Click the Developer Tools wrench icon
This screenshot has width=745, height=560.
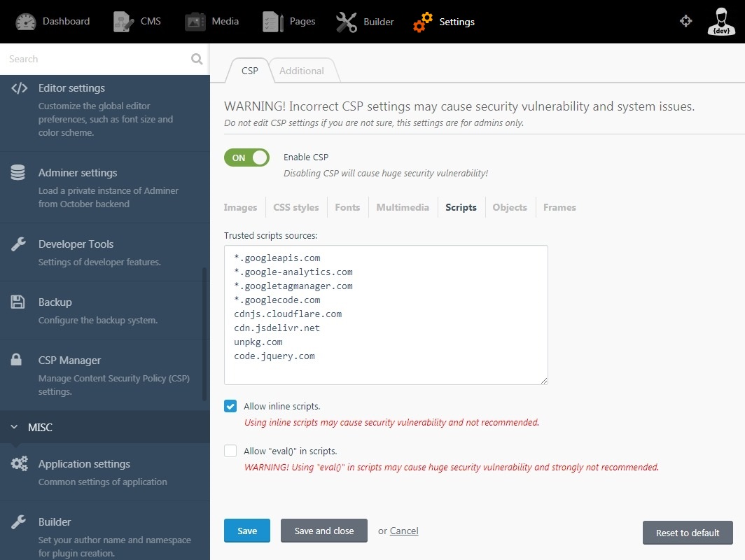[18, 244]
